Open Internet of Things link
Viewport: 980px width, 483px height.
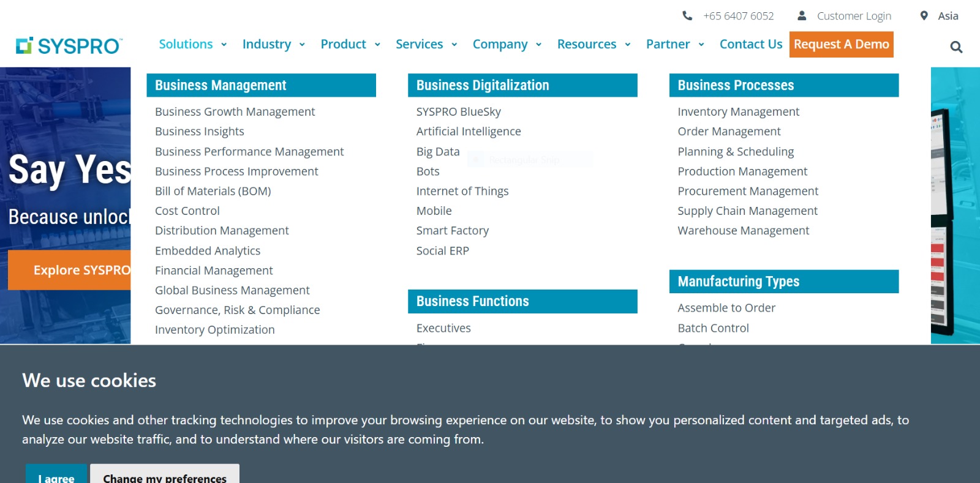(x=462, y=191)
